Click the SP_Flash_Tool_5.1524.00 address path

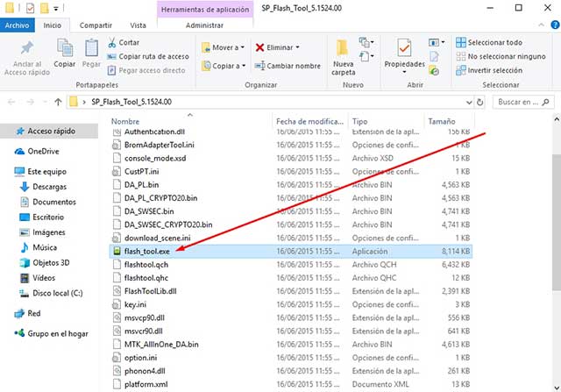tap(131, 102)
